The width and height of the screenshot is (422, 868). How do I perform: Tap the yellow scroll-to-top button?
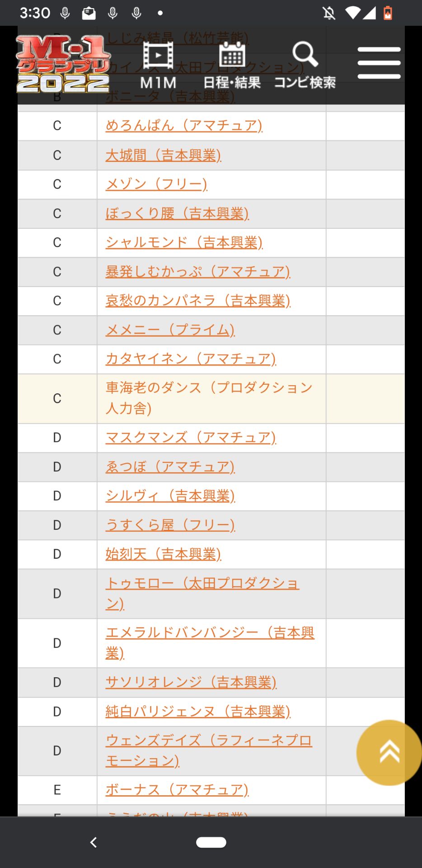(389, 752)
